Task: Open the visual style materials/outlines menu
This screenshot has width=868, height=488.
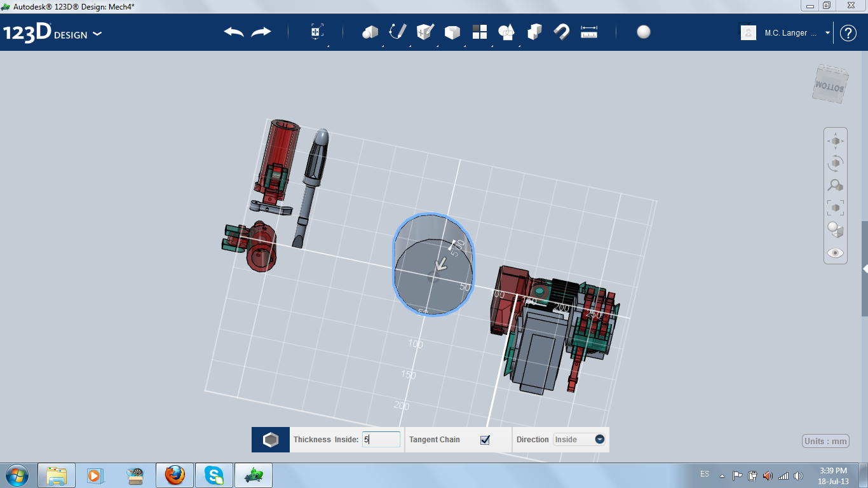Action: (836, 230)
